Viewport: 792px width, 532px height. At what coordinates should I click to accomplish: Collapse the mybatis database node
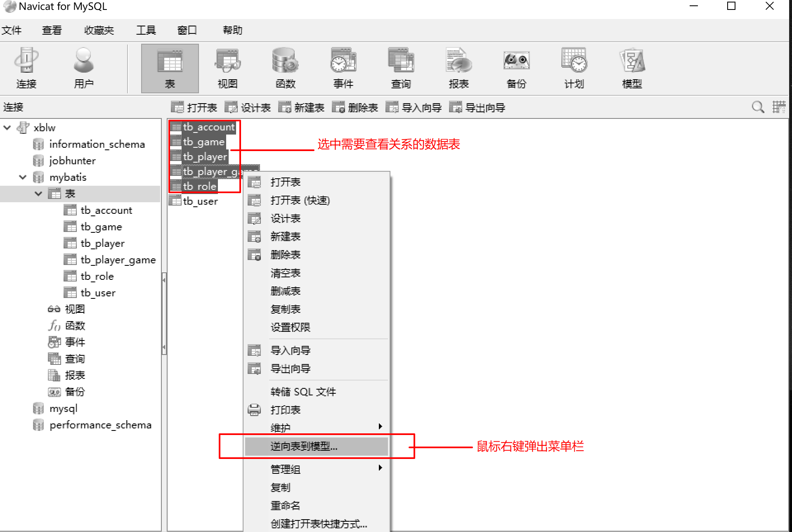tap(23, 177)
